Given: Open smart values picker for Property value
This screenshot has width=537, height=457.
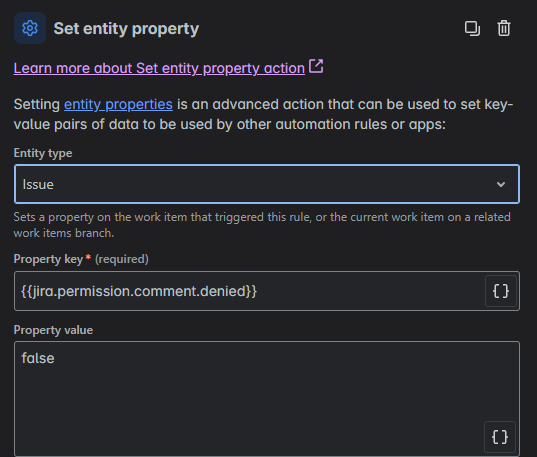Looking at the screenshot, I should click(500, 437).
